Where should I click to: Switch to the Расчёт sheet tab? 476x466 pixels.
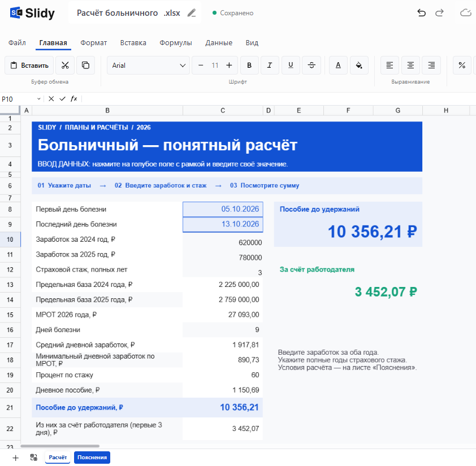(58, 458)
